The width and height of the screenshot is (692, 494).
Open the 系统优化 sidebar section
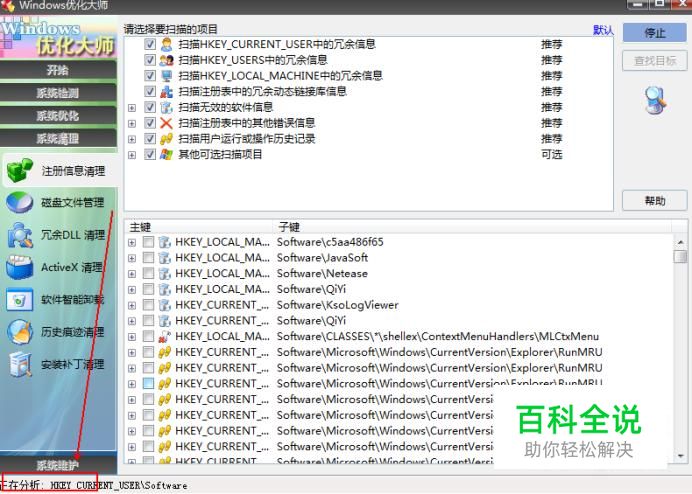click(x=58, y=116)
